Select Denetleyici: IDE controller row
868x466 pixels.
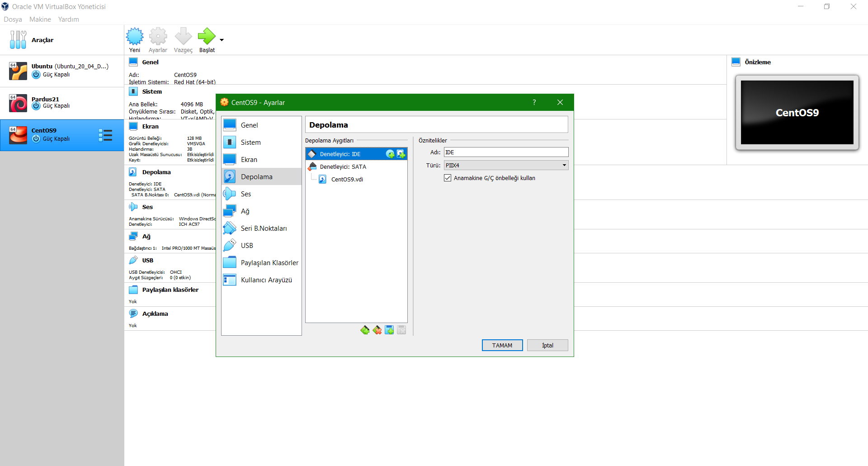click(356, 154)
